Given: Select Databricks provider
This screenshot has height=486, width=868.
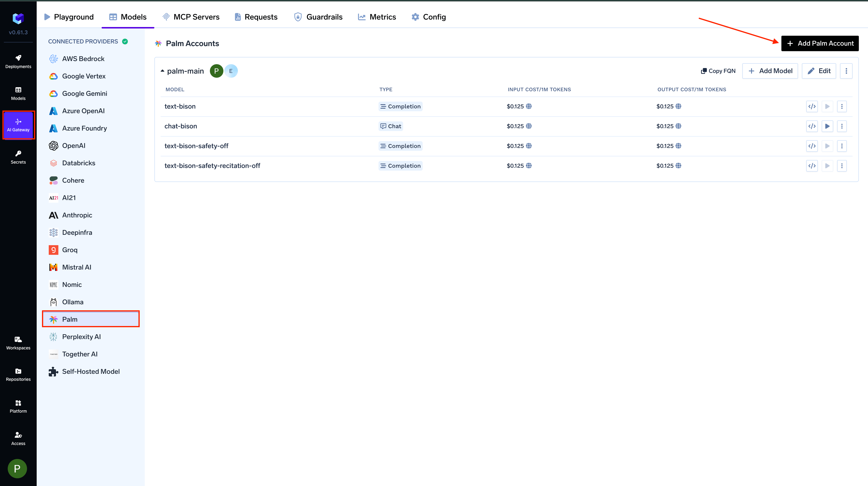Looking at the screenshot, I should click(x=91, y=163).
